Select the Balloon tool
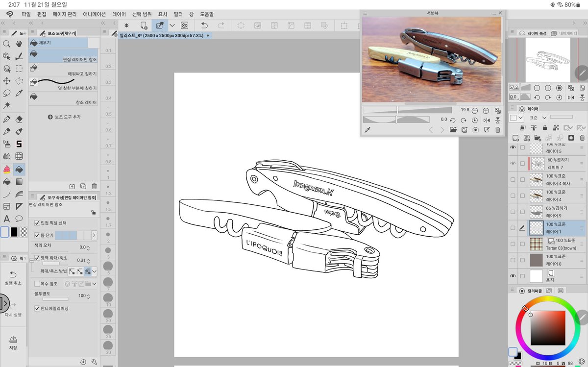Viewport: 588px width, 367px height. coord(19,219)
